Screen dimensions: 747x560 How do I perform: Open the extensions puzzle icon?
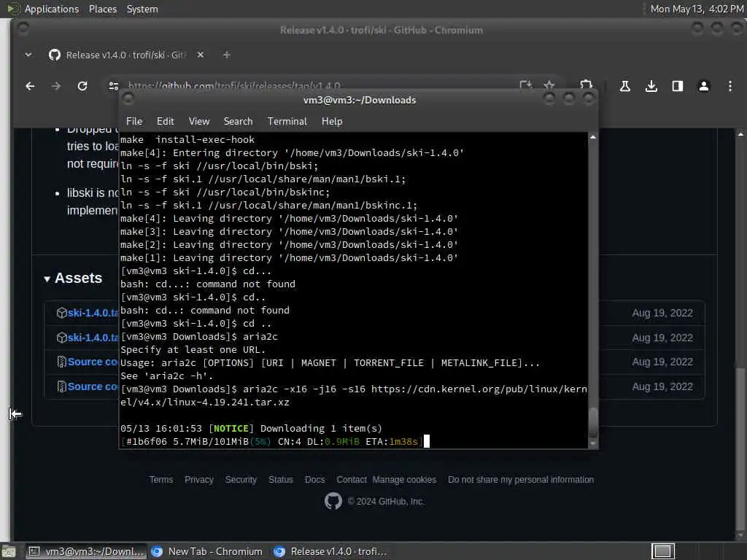[586, 85]
